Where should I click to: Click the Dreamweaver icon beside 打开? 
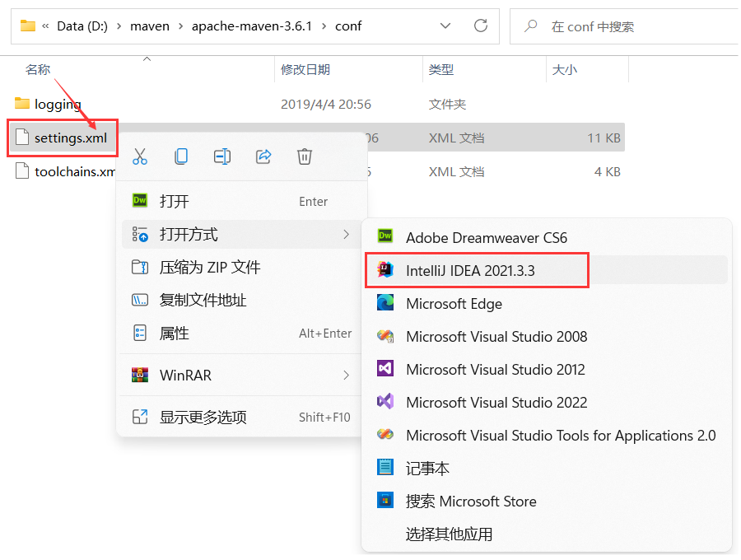(x=140, y=201)
